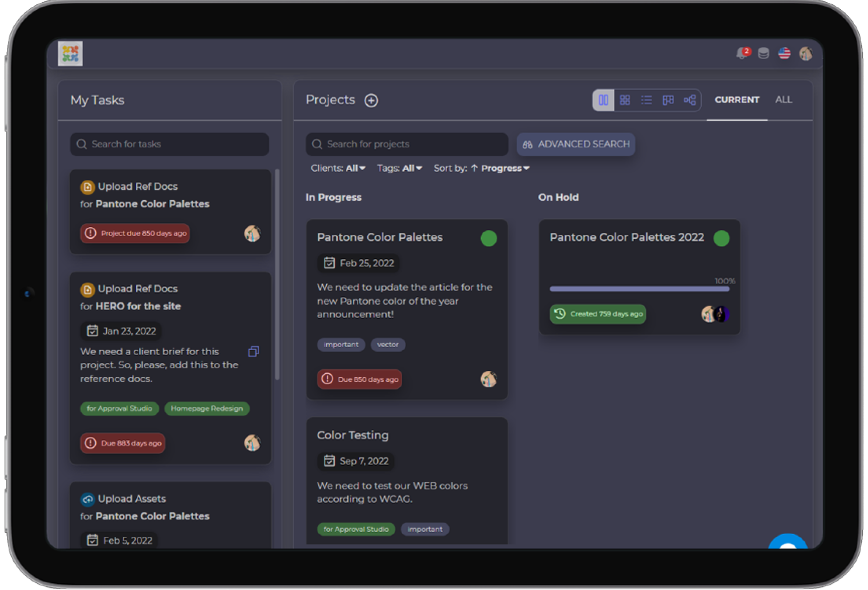Click the Upload Ref Docs icon for HERO task
The height and width of the screenshot is (590, 868).
pos(87,289)
